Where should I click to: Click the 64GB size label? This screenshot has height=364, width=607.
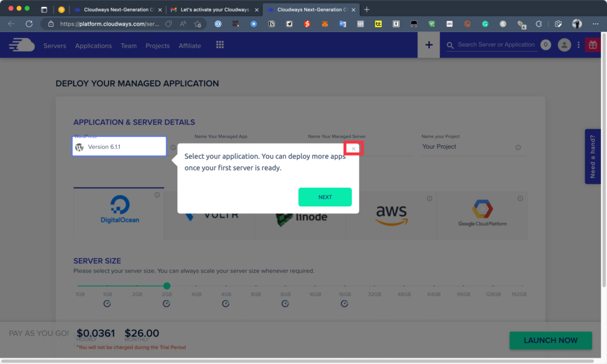coord(433,294)
